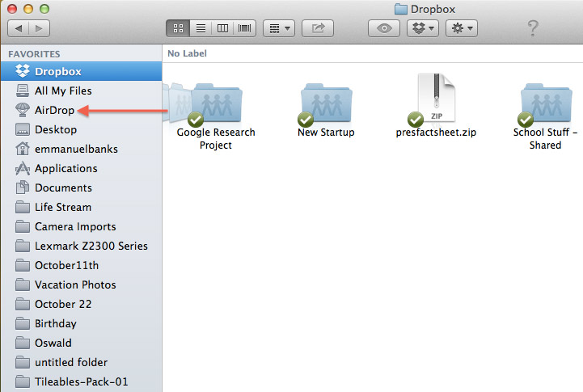Click the Quick Look eye icon
583x392 pixels.
click(x=384, y=28)
